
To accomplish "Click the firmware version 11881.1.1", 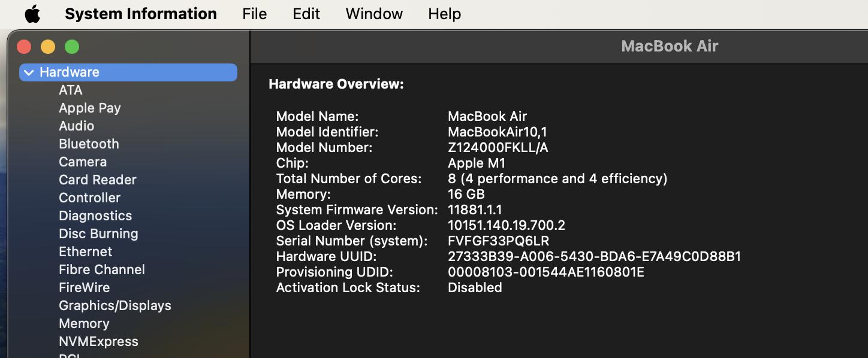I will (475, 210).
